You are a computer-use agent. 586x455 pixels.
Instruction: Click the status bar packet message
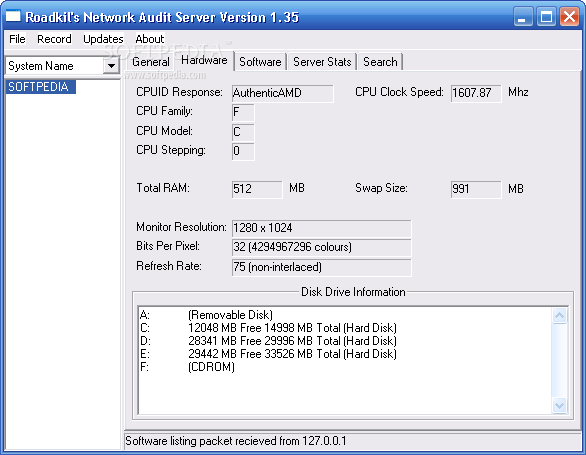pos(236,441)
